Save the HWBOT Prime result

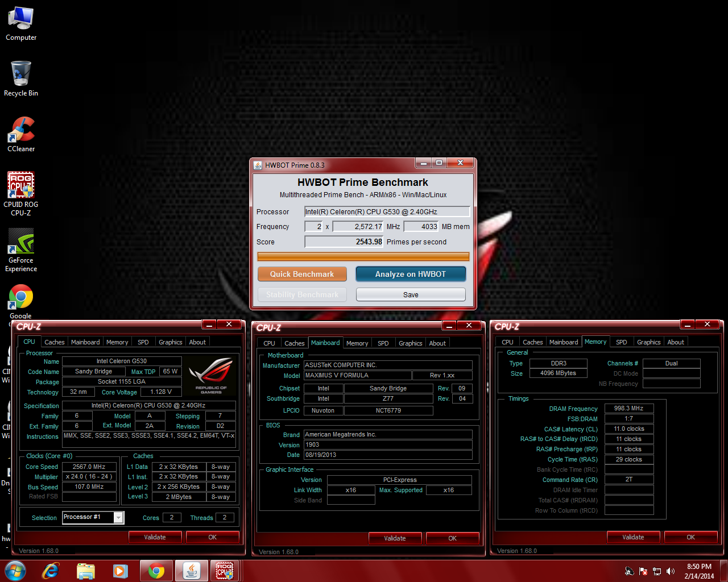tap(411, 294)
